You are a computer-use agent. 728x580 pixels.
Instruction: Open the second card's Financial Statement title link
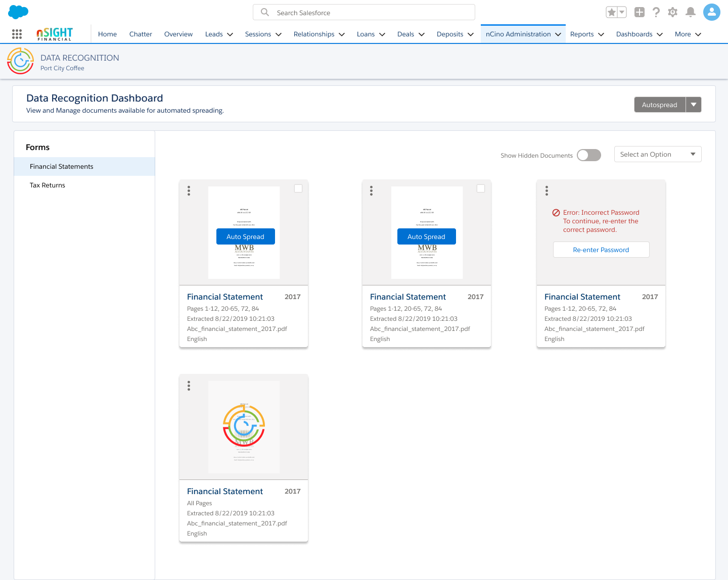point(408,297)
